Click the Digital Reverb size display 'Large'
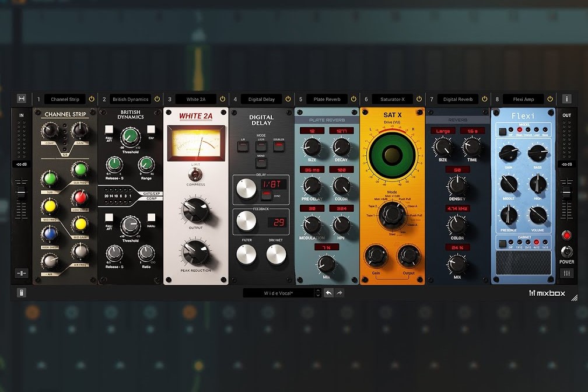 pos(443,131)
